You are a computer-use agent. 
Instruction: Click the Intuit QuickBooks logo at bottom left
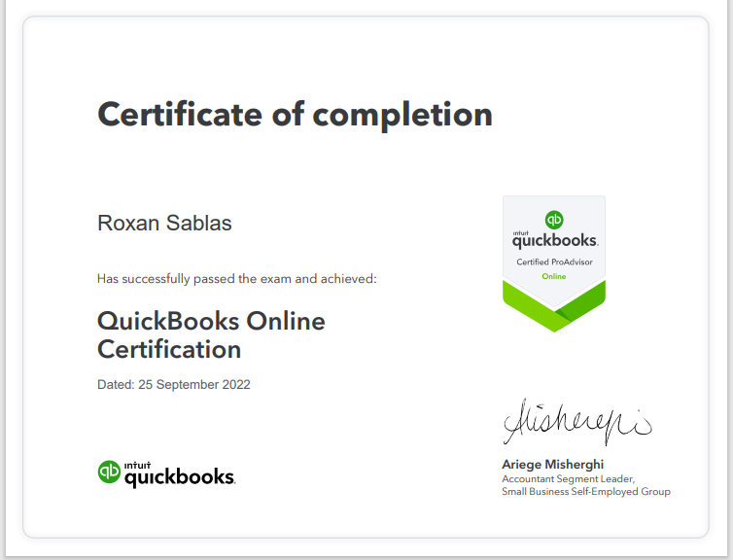click(166, 474)
